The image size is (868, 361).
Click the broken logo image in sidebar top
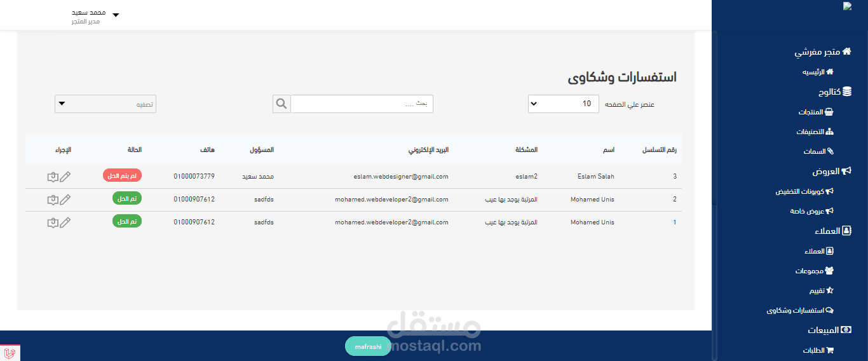click(x=847, y=6)
